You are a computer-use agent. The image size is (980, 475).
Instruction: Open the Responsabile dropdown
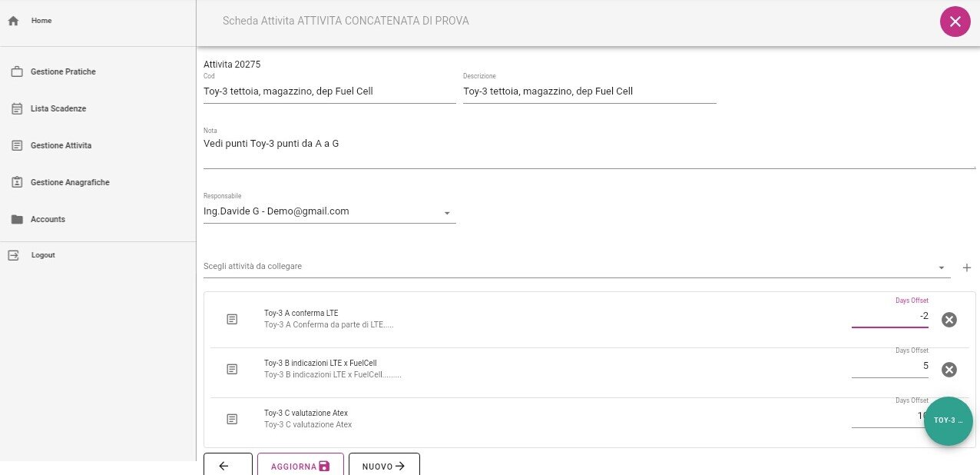tap(329, 211)
